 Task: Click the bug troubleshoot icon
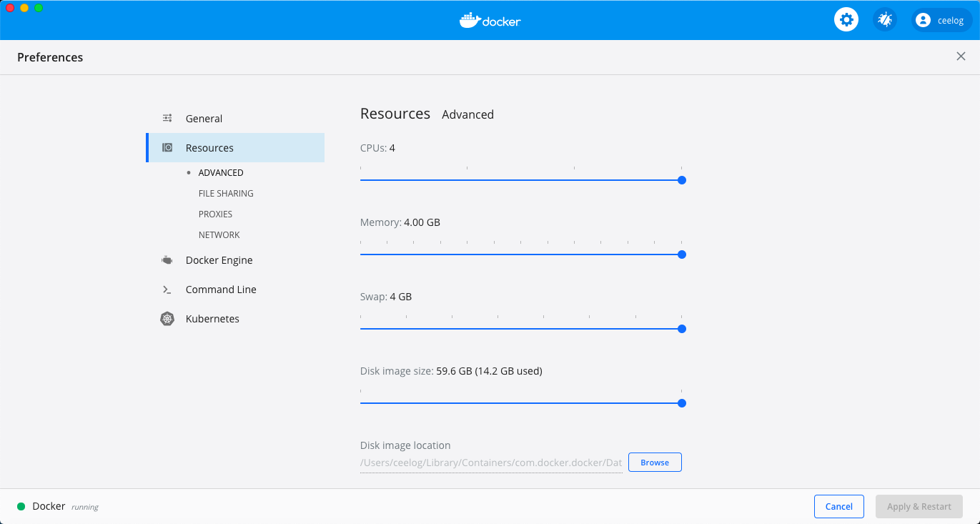885,19
